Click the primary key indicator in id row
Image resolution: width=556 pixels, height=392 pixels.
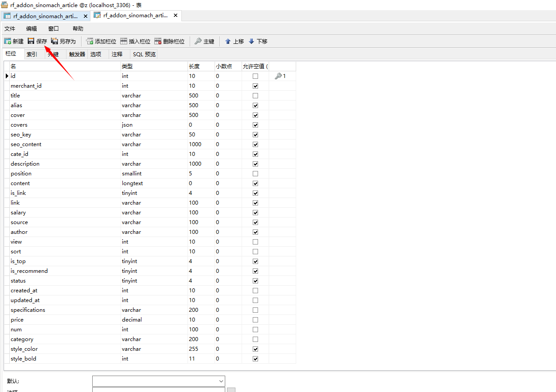click(x=280, y=76)
